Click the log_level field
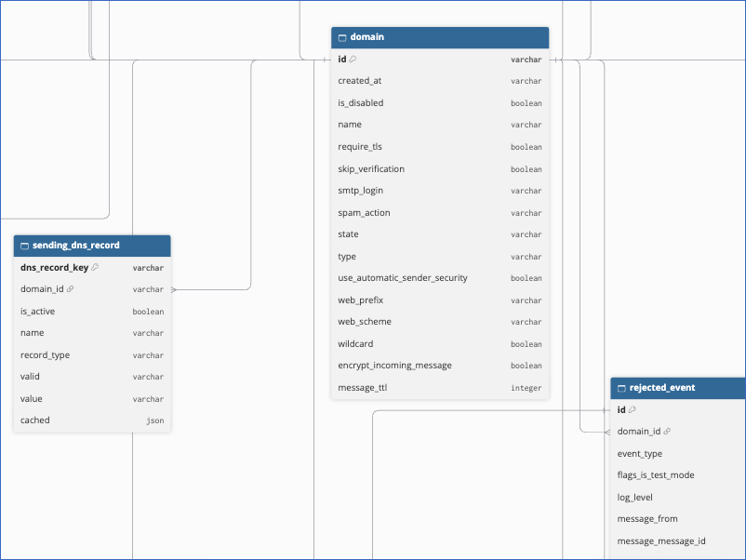 point(678,498)
